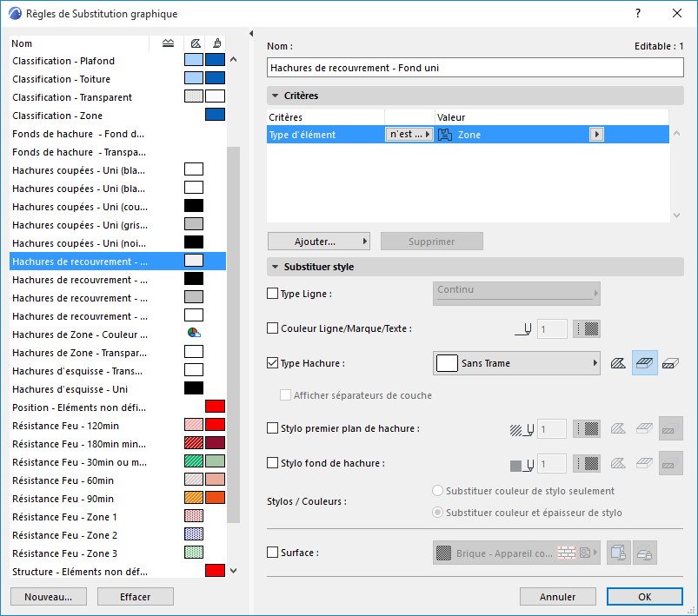Select Substituer couleur de stylo seulement

click(438, 491)
